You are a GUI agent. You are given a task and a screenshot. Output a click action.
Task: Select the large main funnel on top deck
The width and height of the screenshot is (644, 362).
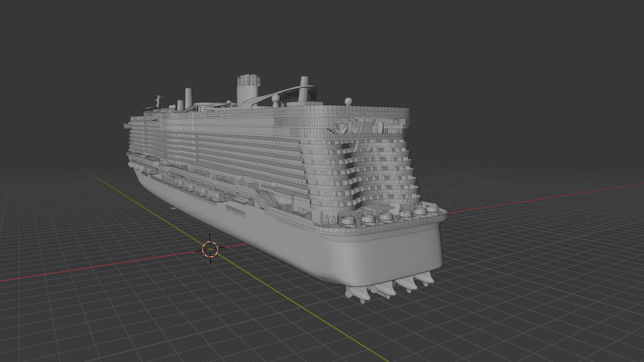click(248, 90)
